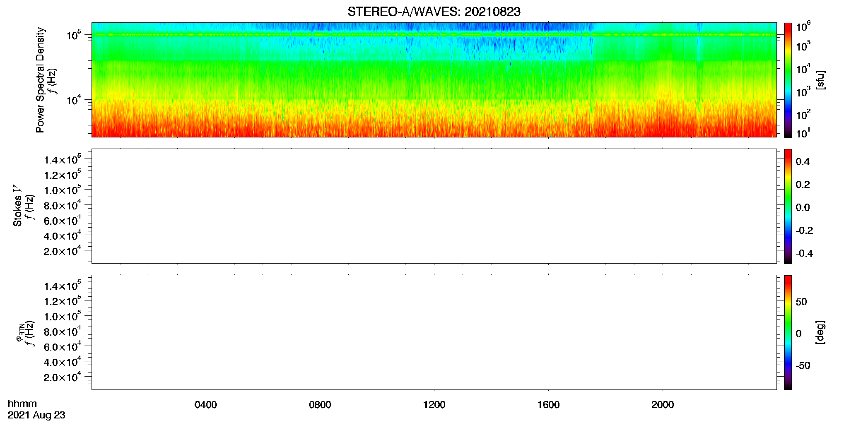The image size is (868, 447).
Task: Click the [sfu] unit label
Action: (x=820, y=80)
